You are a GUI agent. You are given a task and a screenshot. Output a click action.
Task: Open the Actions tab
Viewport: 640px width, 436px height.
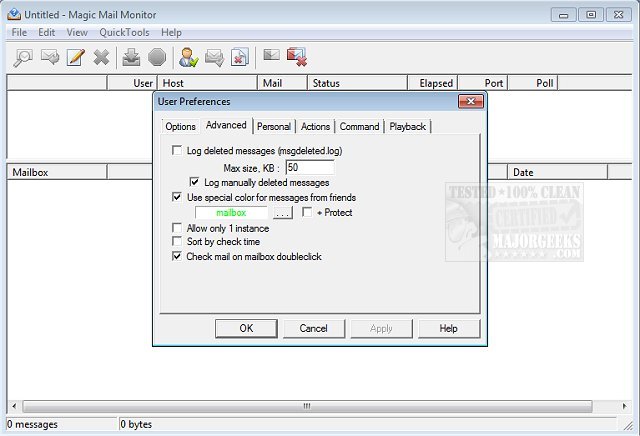(315, 127)
